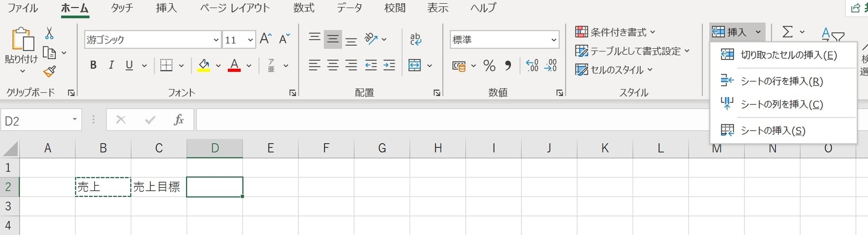The image size is (868, 235).
Task: Choose Insert Sheet Rows (シートの行を挿入)
Action: [x=783, y=81]
